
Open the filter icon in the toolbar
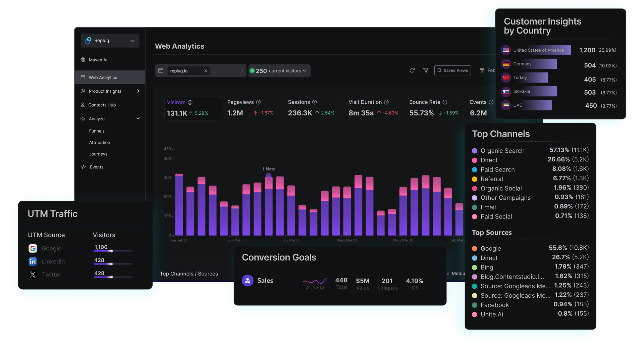(426, 70)
